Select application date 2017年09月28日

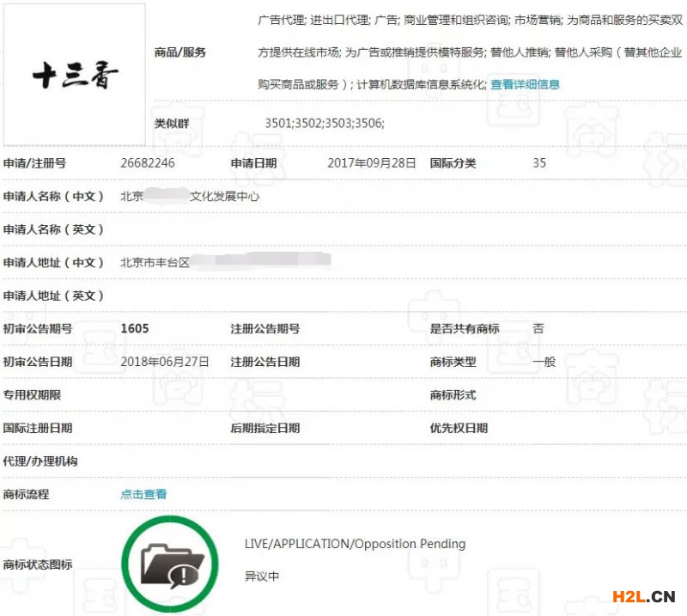coord(372,163)
